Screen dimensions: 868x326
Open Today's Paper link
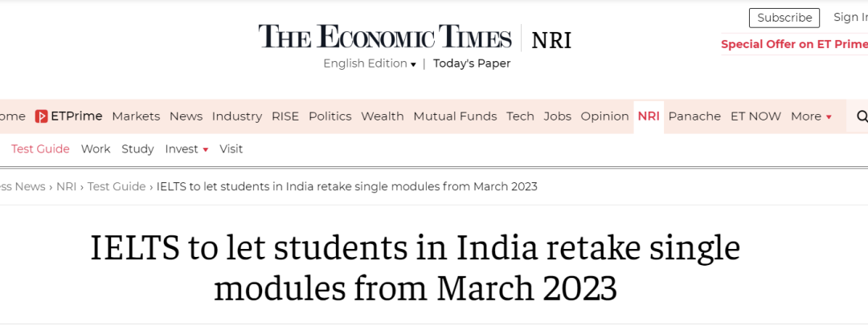pos(472,63)
